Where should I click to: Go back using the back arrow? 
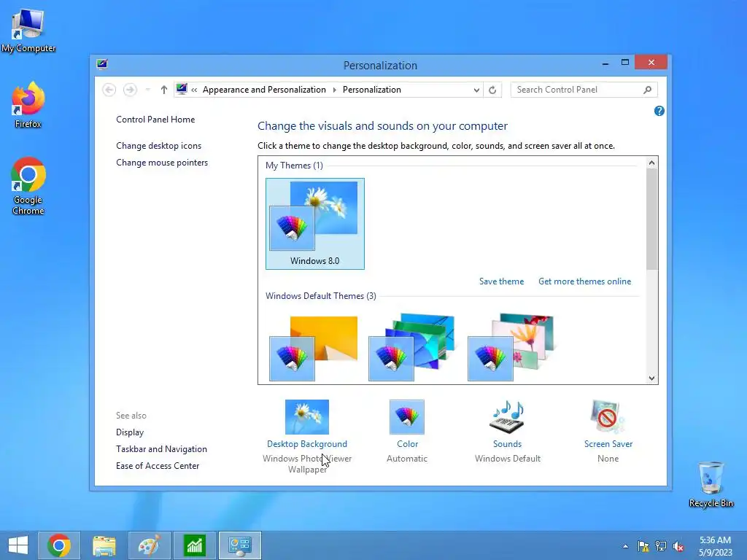pyautogui.click(x=109, y=90)
